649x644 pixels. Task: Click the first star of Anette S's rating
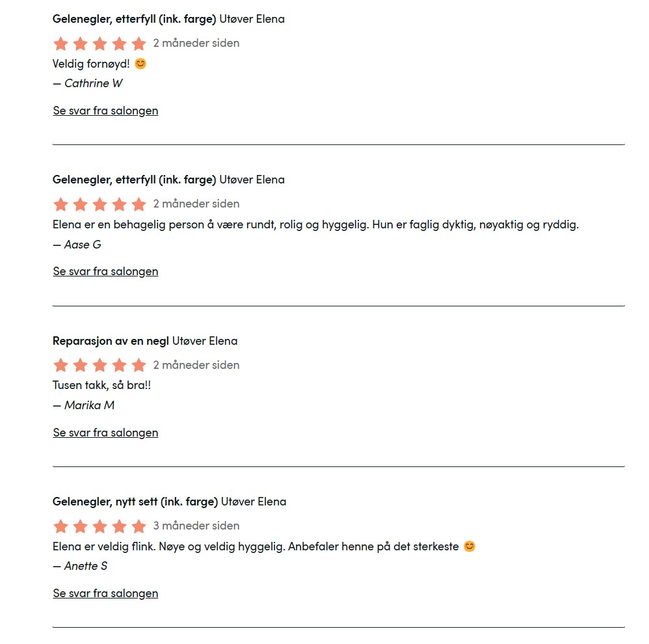(61, 526)
